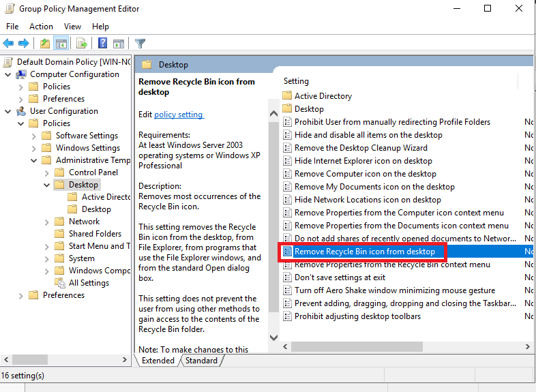Click the Computer Configuration icon
Image resolution: width=536 pixels, height=392 pixels.
point(21,74)
